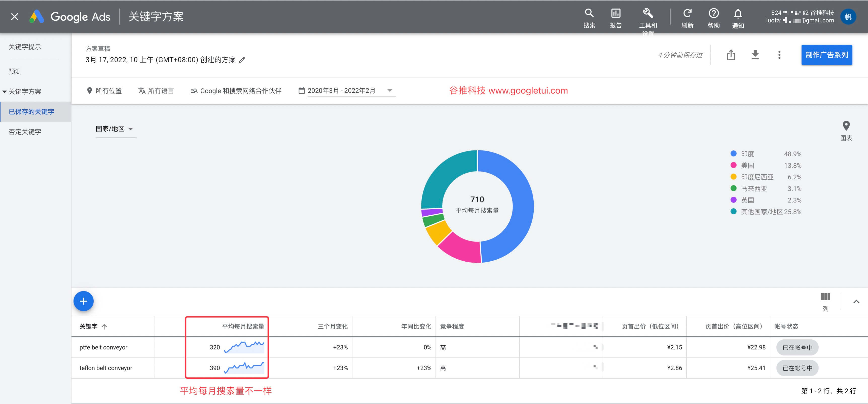Change the 所有语言 language filter
868x404 pixels.
click(x=156, y=91)
